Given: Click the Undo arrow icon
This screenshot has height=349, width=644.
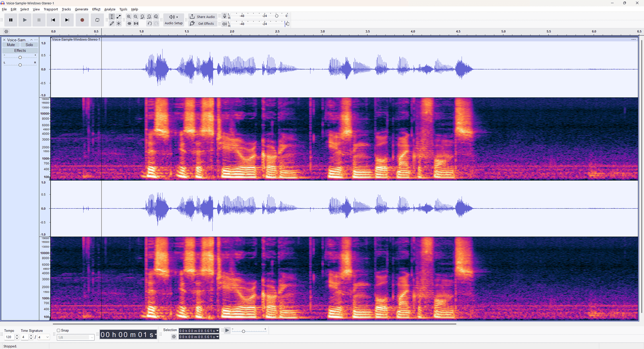Looking at the screenshot, I should (x=149, y=23).
